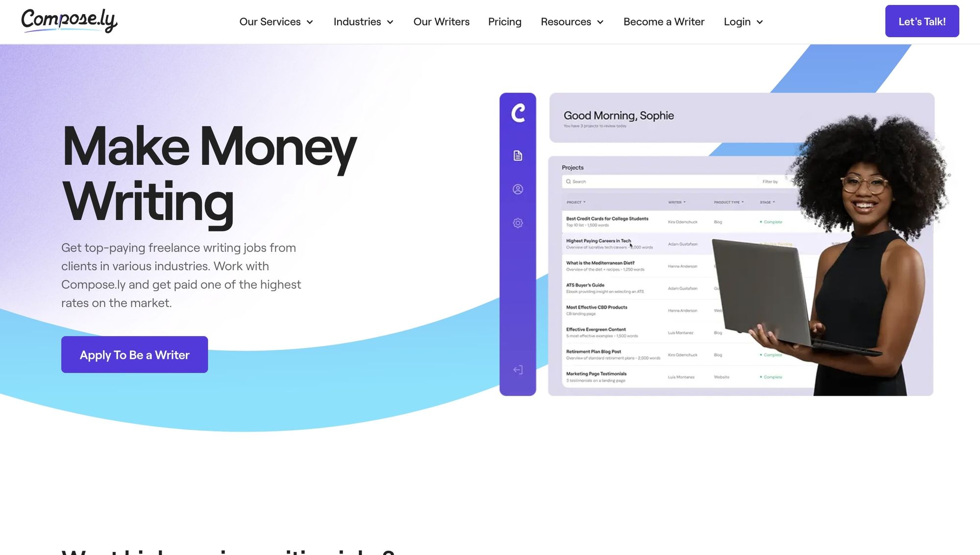Click the logout/exit sidebar icon
The image size is (980, 555).
517,369
